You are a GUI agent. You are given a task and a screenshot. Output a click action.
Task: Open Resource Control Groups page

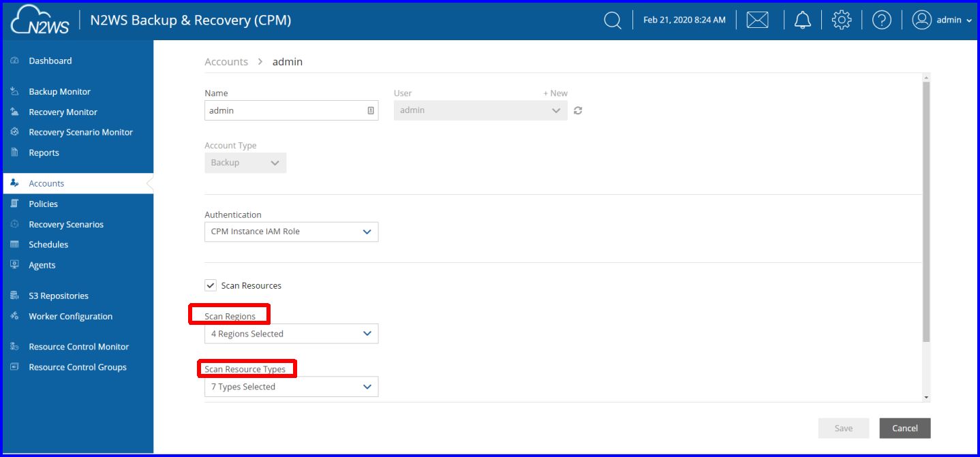pyautogui.click(x=78, y=367)
